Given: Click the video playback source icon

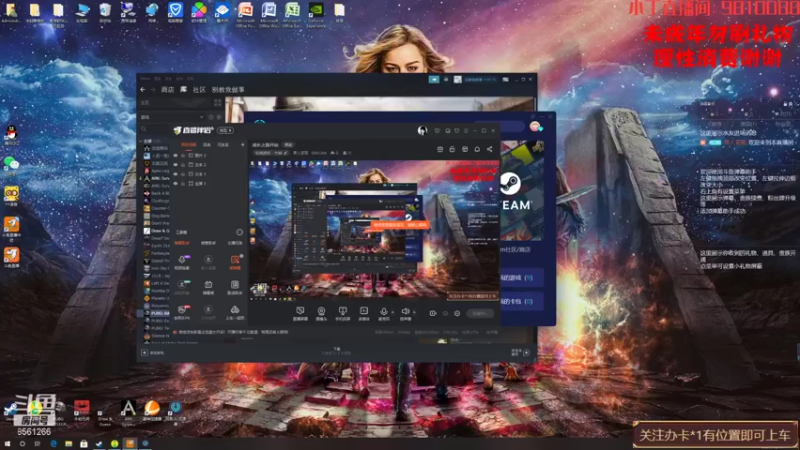Looking at the screenshot, I should [x=363, y=313].
